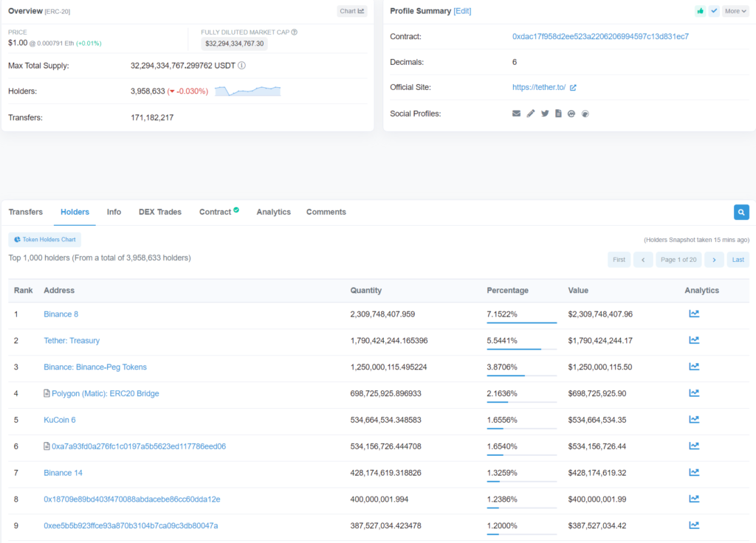Screen dimensions: 756x543
Task: Open the Twitter social profile icon
Action: (545, 114)
